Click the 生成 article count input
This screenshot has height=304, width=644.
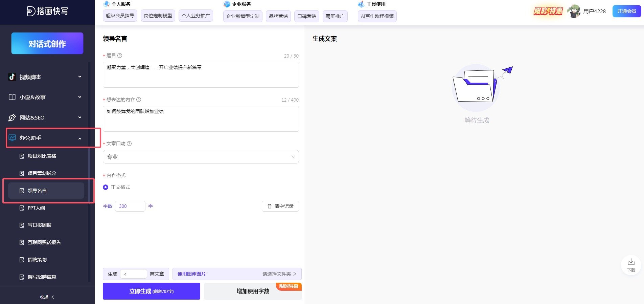point(134,274)
